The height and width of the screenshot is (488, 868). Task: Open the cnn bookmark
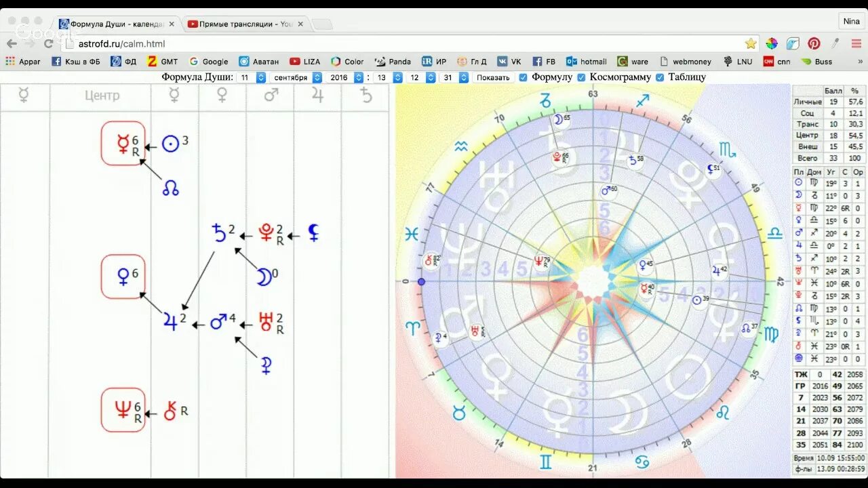tap(777, 61)
